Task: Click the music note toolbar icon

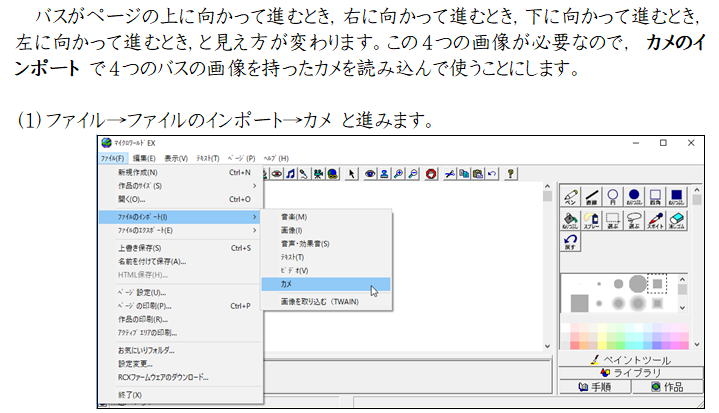Action: click(291, 174)
